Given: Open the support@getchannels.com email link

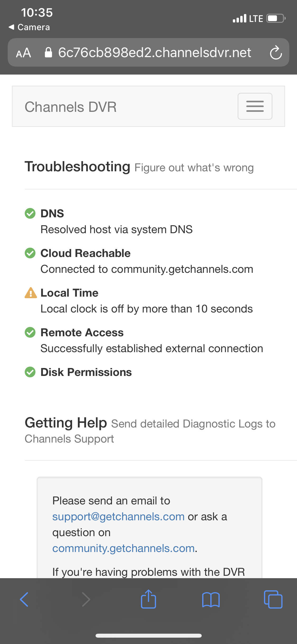Looking at the screenshot, I should [118, 517].
